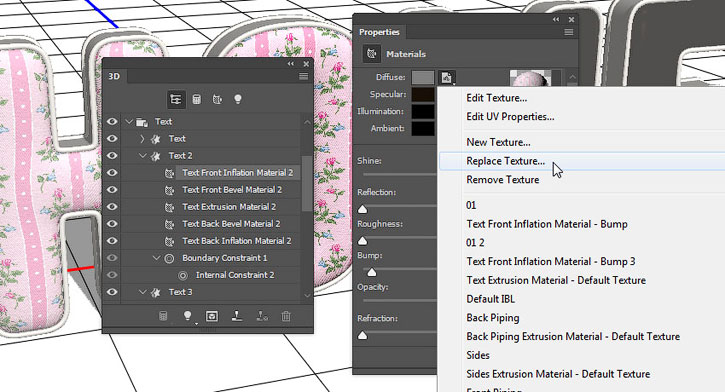Image resolution: width=725 pixels, height=392 pixels.
Task: Click the Illumination color swatch
Action: click(423, 111)
